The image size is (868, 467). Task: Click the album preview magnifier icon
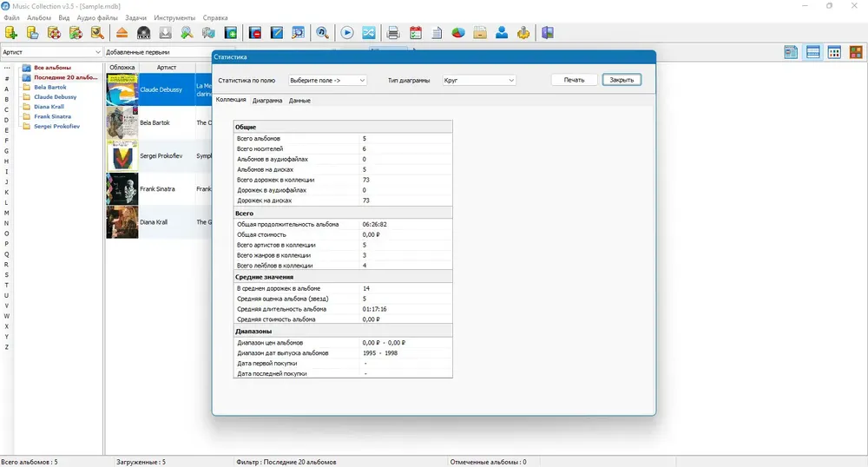pyautogui.click(x=298, y=33)
